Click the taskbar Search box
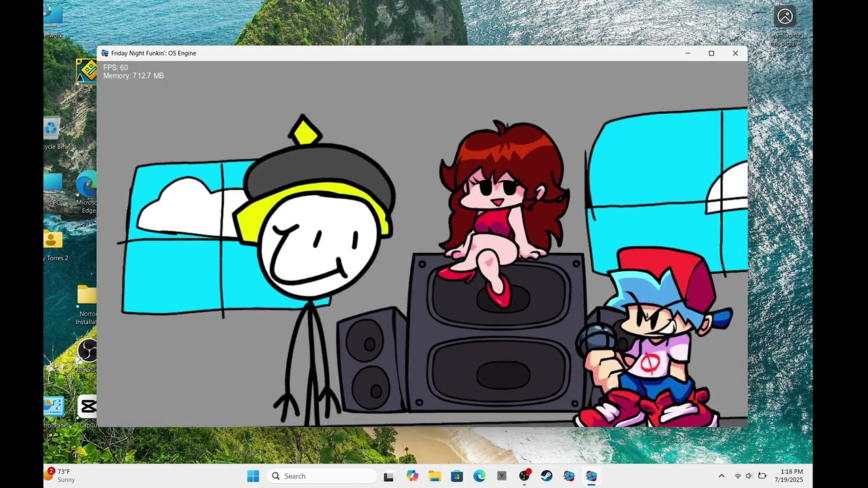Screen dimensions: 868x488 (321, 476)
